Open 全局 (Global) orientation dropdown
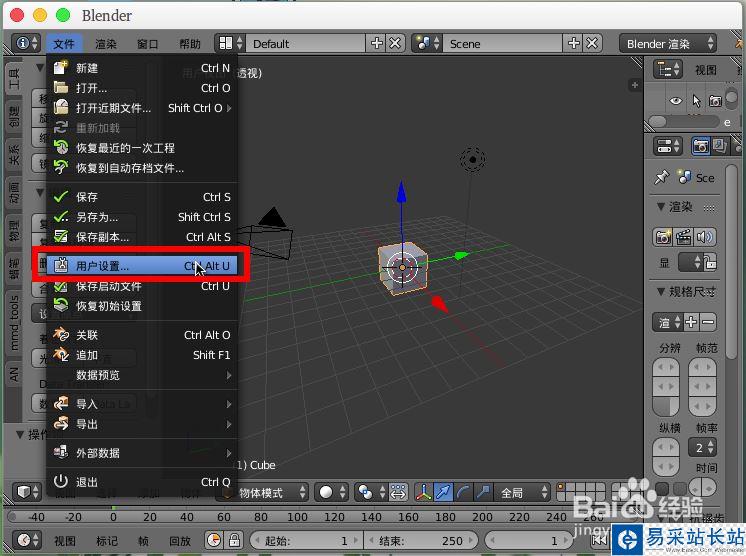The width and height of the screenshot is (746, 556). point(522,492)
